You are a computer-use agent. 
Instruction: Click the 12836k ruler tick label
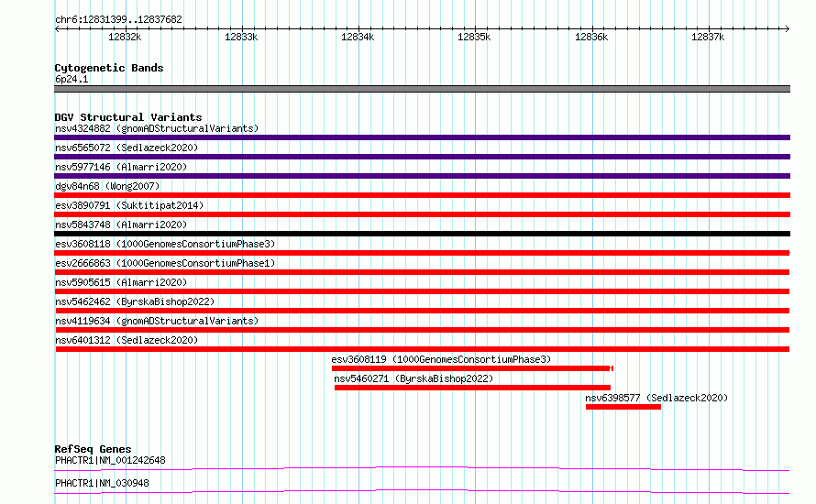pos(591,37)
